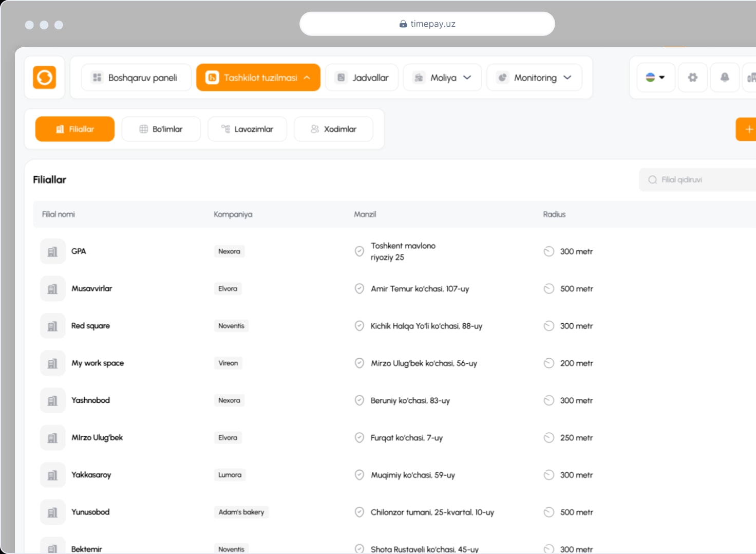Click the radius icon beside 250 metr
756x554 pixels.
pos(549,438)
